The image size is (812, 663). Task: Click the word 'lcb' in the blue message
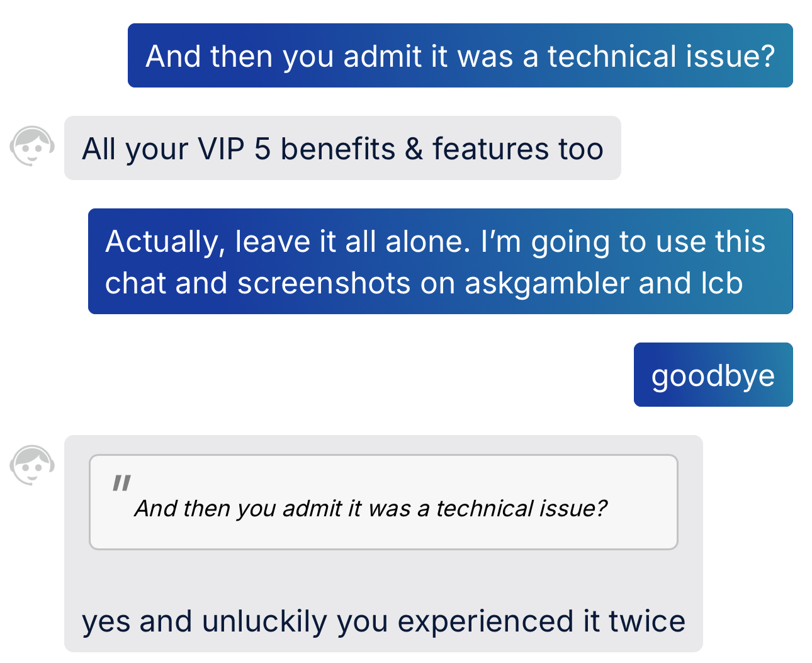721,283
